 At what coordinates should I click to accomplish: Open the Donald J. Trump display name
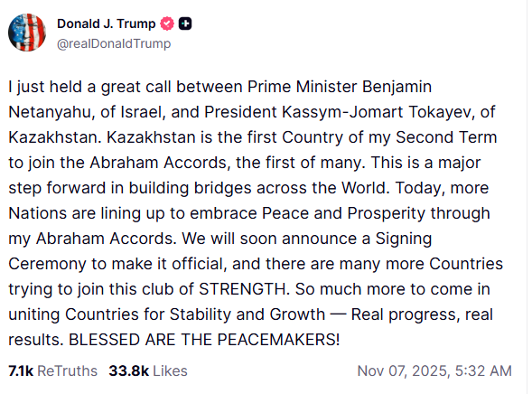[x=107, y=23]
